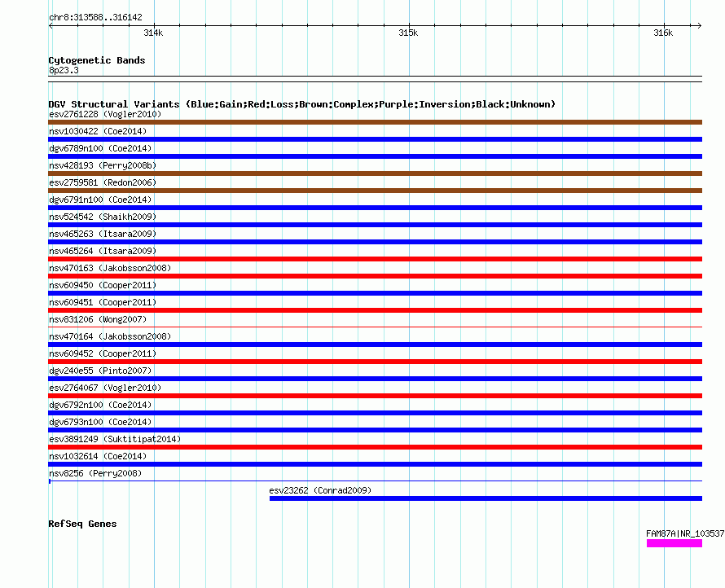
Task: Select the 8p23.3 cytogenetic band label
Action: pos(64,70)
